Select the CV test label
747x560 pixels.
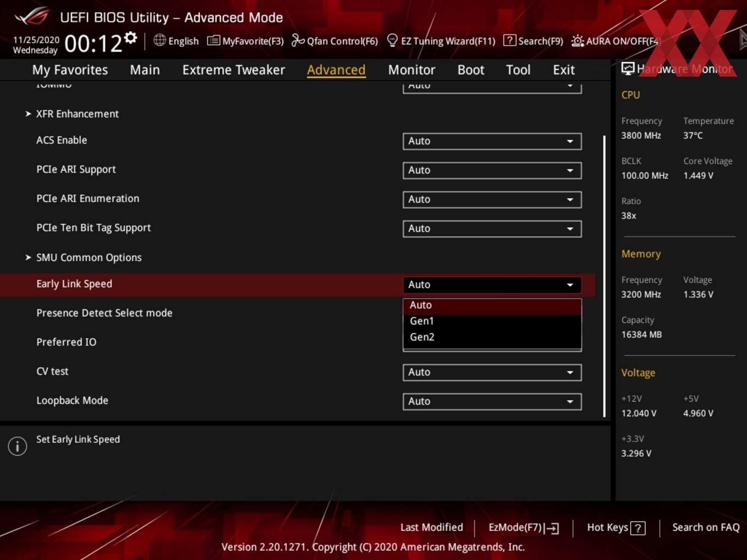click(x=52, y=372)
